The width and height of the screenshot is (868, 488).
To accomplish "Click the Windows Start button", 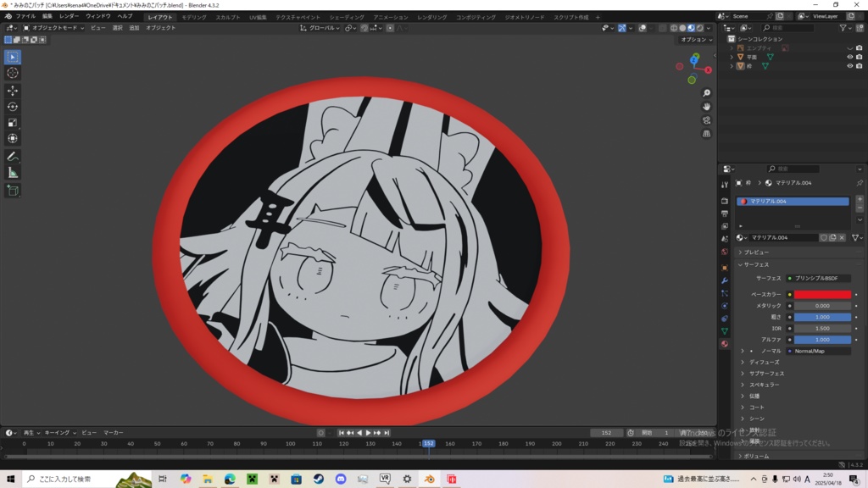I will (10, 480).
